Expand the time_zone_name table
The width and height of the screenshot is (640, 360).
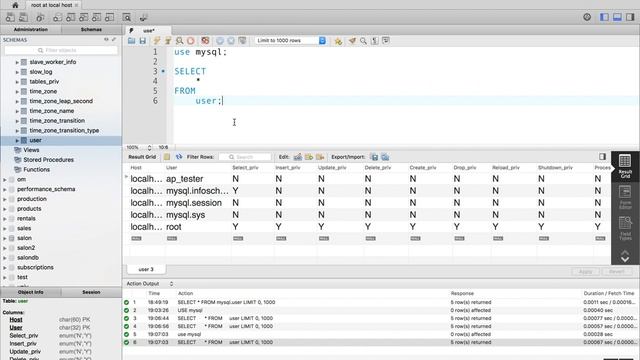click(x=17, y=111)
